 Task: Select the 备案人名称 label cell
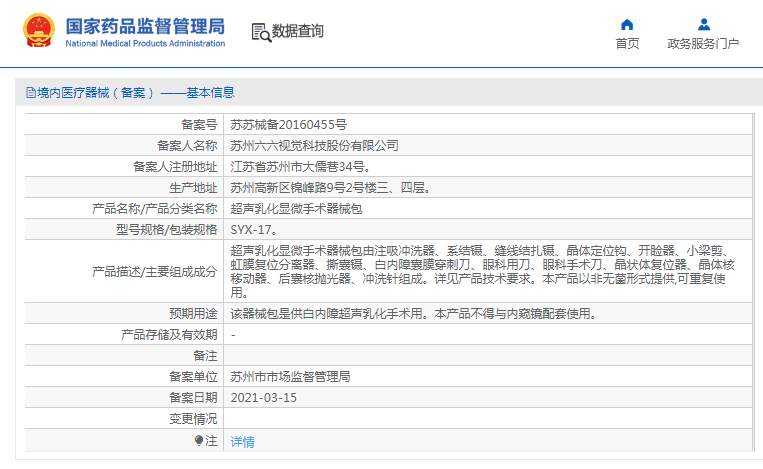pyautogui.click(x=124, y=145)
